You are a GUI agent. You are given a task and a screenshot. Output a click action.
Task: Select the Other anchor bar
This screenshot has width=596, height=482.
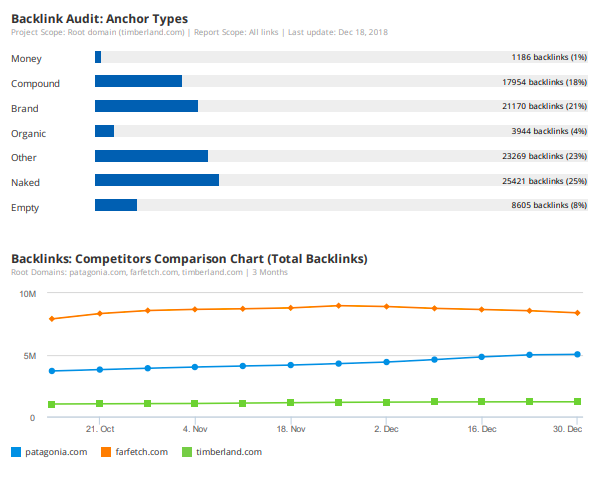[x=151, y=156]
